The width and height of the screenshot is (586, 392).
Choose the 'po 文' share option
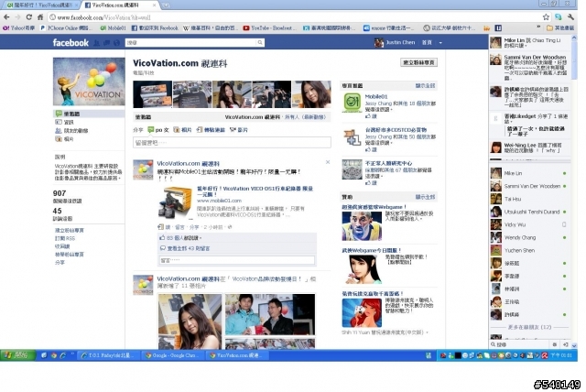tap(158, 130)
